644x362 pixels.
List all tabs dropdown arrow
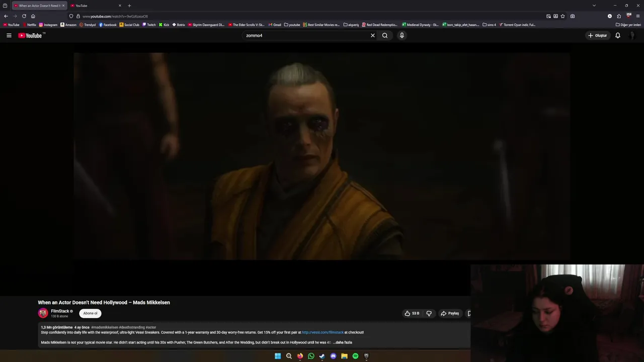594,6
